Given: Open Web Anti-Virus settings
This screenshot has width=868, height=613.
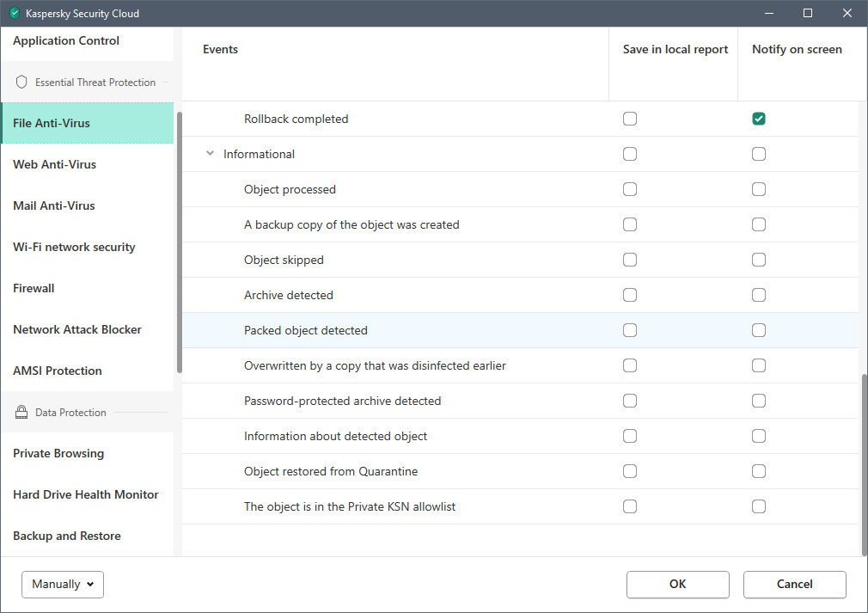Looking at the screenshot, I should click(87, 164).
